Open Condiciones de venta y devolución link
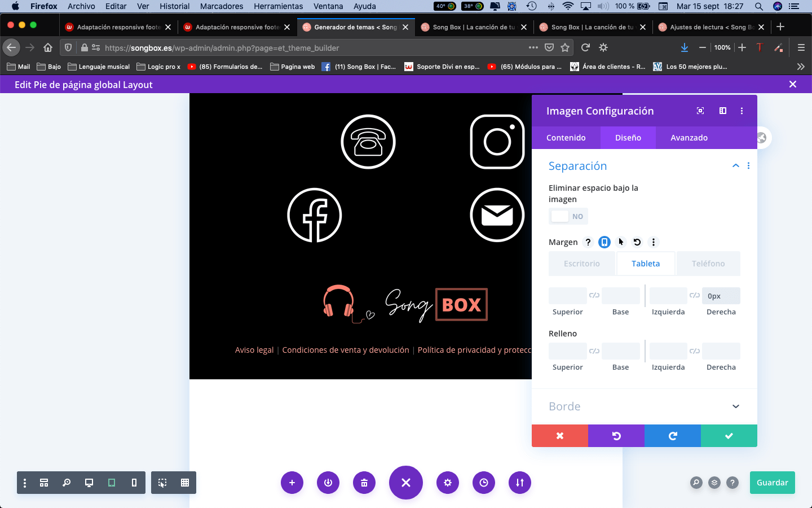This screenshot has height=508, width=812. click(346, 350)
